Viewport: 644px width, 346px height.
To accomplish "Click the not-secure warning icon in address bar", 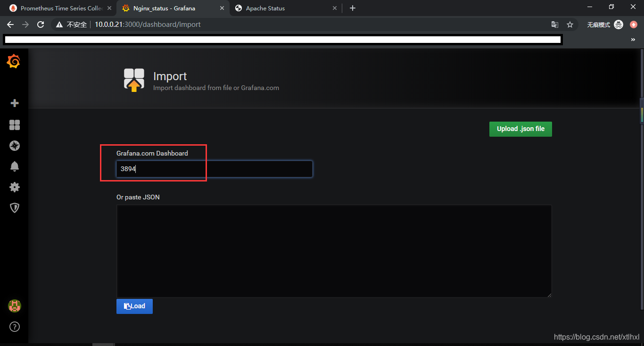I will [59, 25].
